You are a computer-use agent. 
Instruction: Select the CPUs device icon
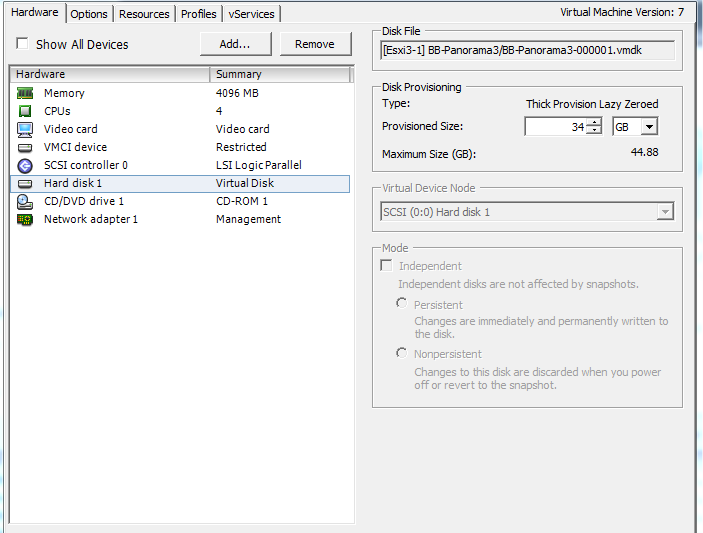25,111
